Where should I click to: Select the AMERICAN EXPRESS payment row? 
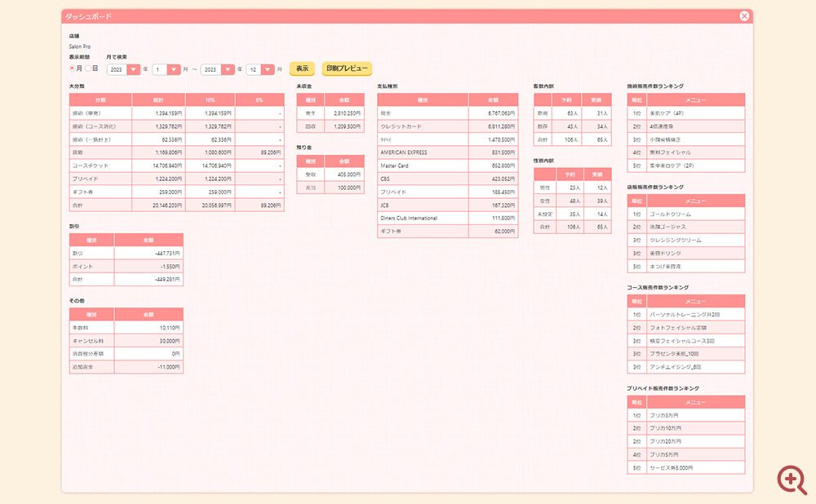pos(447,153)
